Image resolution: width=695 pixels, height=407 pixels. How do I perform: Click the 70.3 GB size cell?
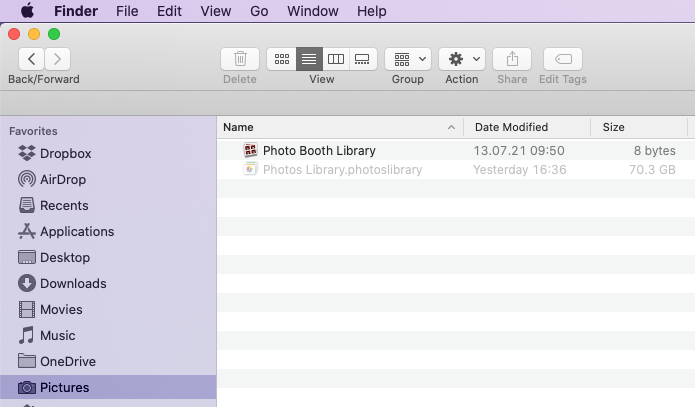[x=652, y=170]
